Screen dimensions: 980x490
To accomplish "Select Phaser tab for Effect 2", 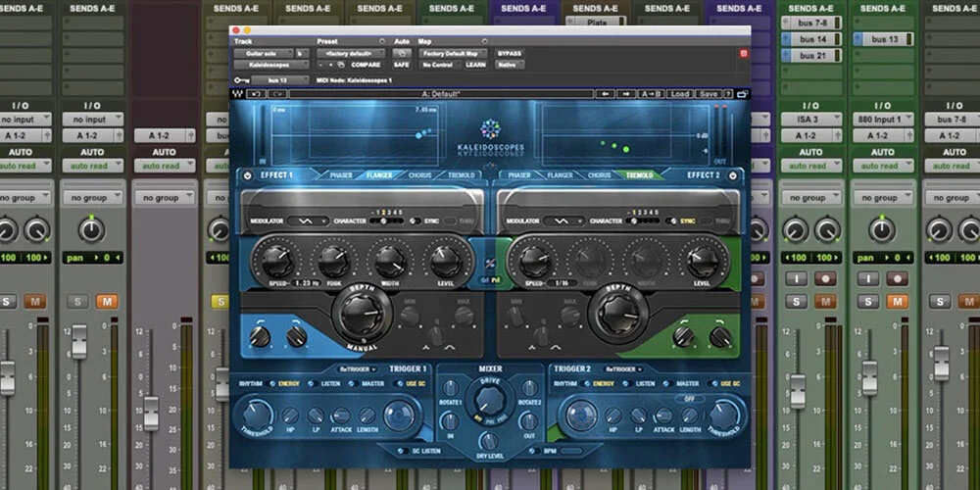I will [x=519, y=175].
